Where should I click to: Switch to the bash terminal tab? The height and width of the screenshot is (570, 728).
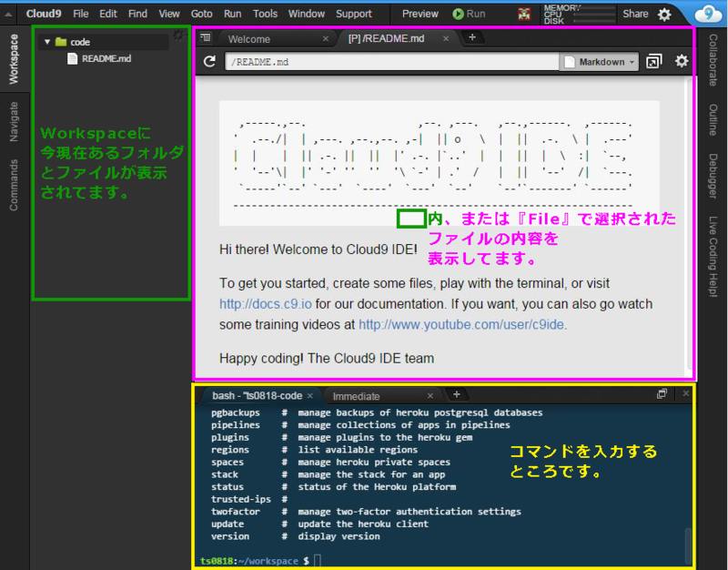tap(257, 396)
